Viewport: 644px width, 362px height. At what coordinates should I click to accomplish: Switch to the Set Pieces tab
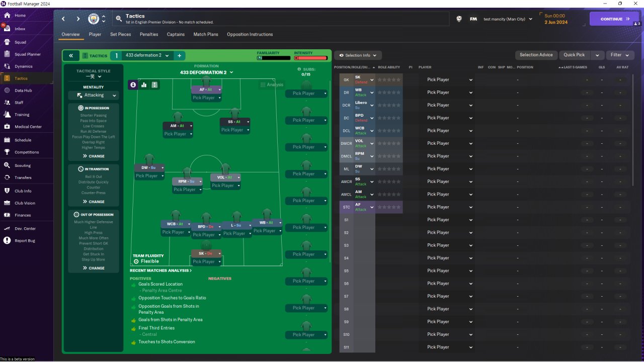(121, 34)
